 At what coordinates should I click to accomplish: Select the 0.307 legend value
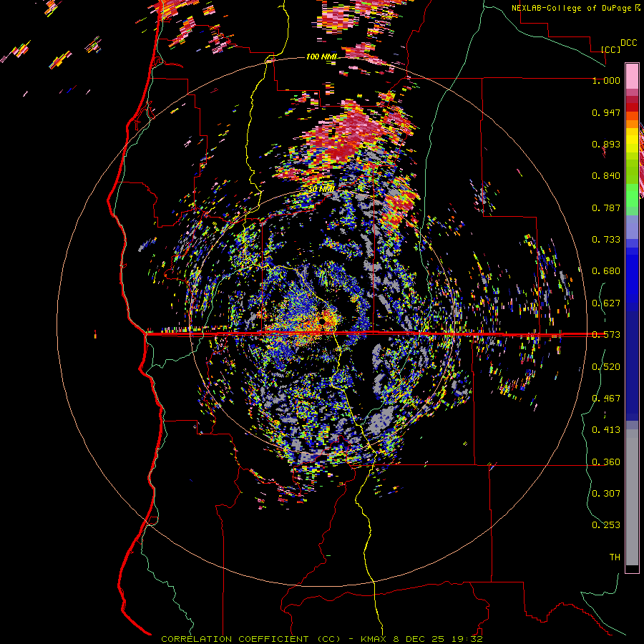[x=606, y=494]
